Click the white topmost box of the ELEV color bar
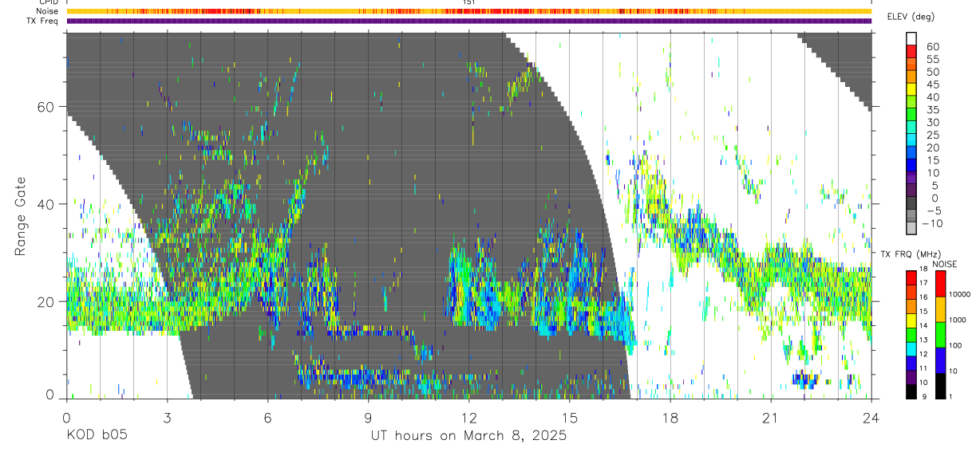980x452 pixels. [x=911, y=38]
